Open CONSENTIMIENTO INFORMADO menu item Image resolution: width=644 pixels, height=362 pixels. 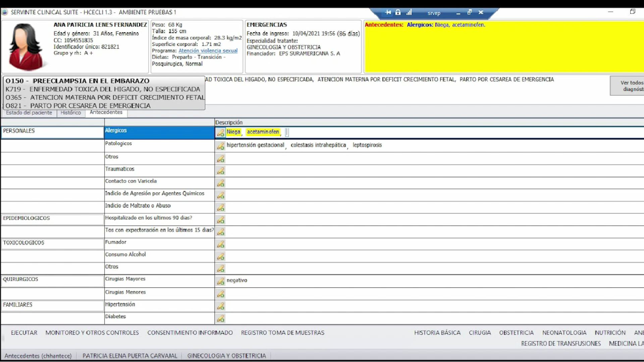(190, 333)
